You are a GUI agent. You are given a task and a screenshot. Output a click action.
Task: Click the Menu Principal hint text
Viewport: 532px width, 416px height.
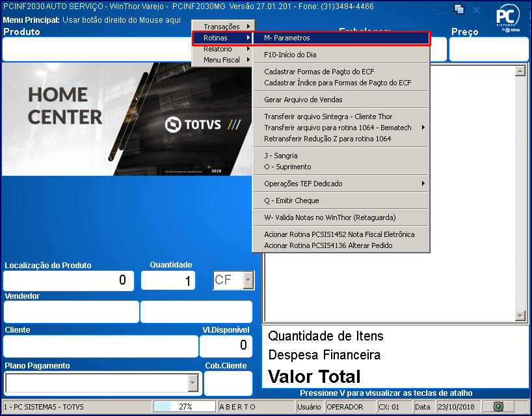coord(92,20)
